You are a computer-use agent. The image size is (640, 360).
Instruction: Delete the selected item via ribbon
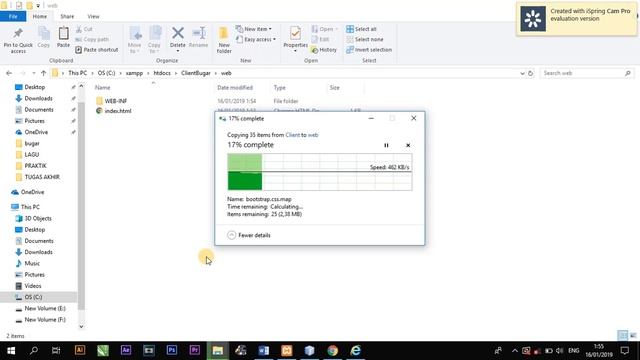tap(178, 39)
